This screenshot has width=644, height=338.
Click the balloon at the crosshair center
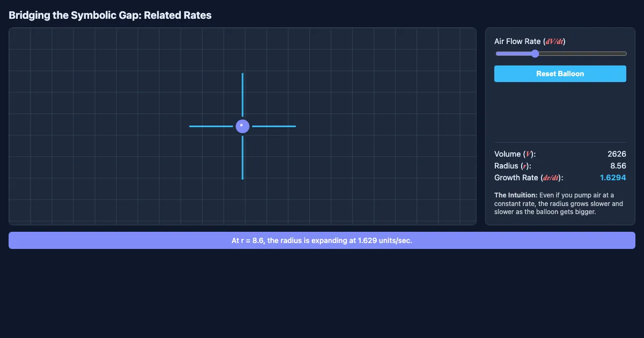tap(243, 126)
